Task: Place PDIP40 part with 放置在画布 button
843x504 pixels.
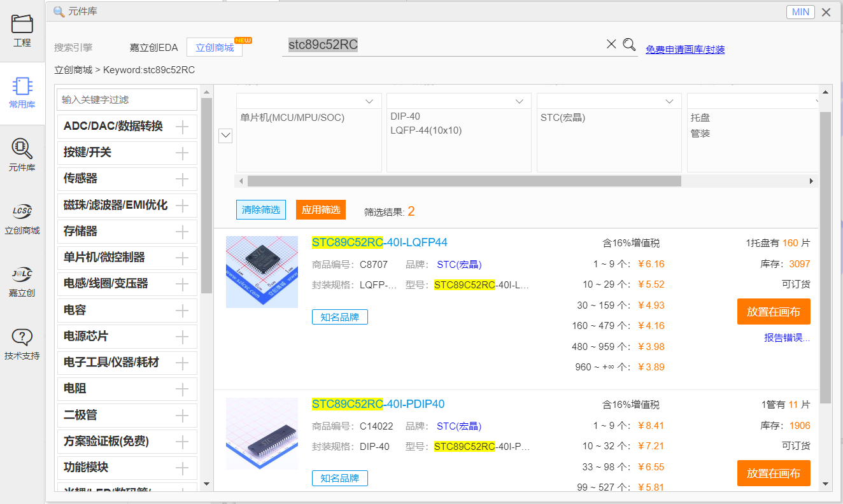Action: 774,473
